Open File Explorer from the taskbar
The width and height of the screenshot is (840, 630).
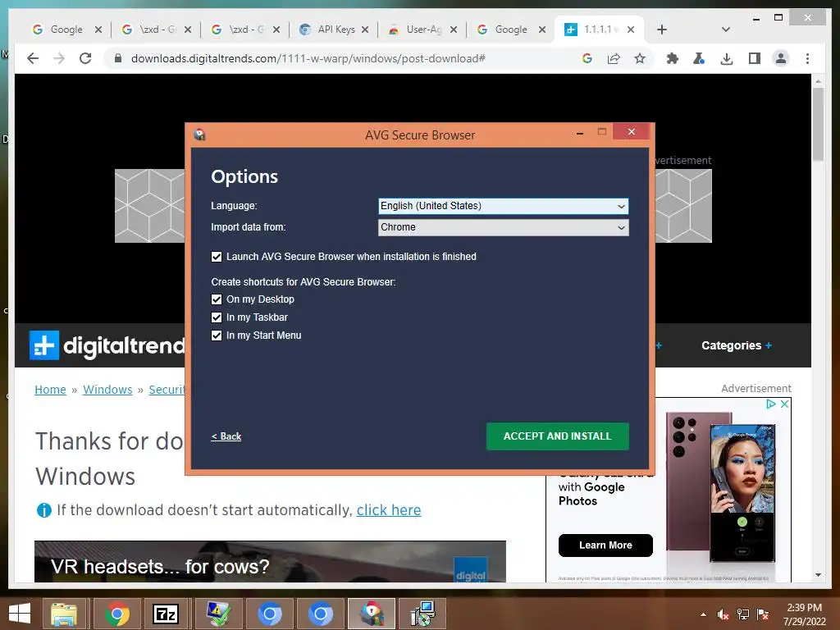(x=64, y=614)
